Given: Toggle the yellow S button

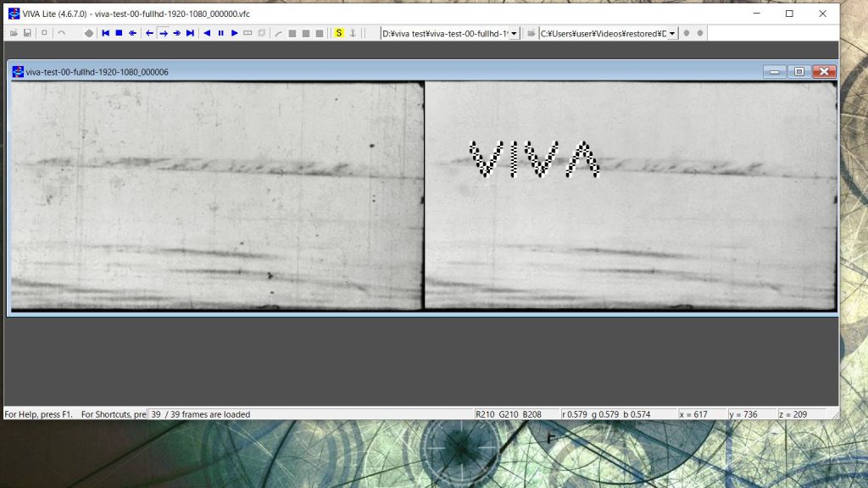Looking at the screenshot, I should (x=339, y=33).
